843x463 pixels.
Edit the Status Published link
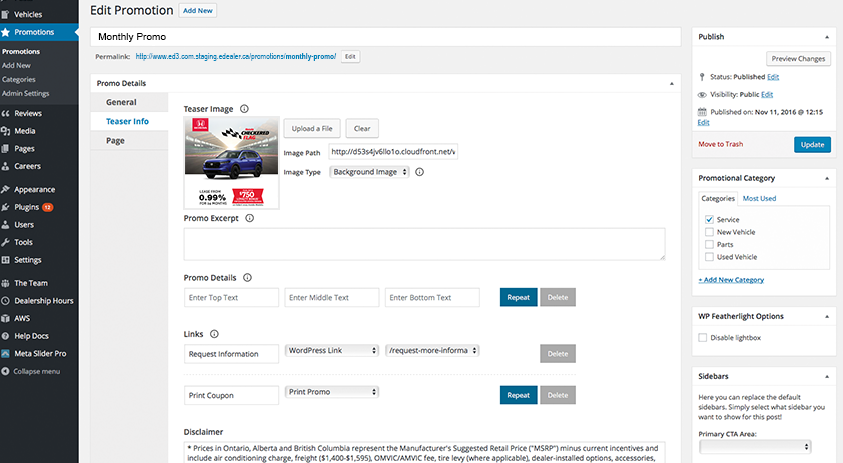(x=773, y=77)
